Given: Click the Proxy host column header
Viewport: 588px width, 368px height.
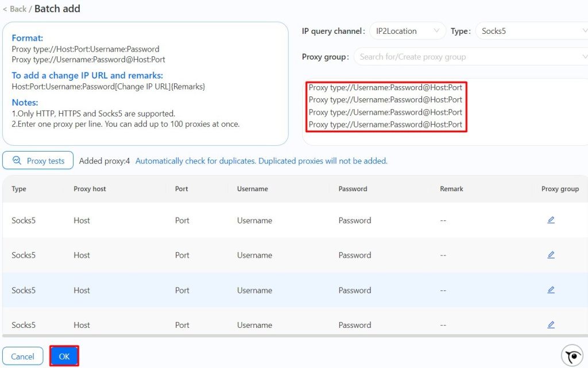Looking at the screenshot, I should (x=90, y=189).
